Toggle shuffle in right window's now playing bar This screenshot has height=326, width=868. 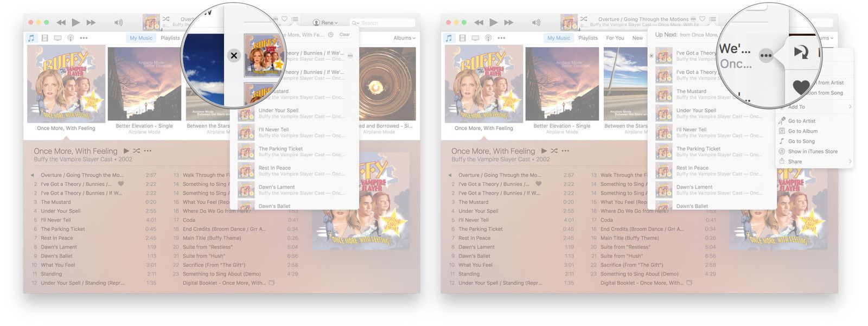pos(584,19)
